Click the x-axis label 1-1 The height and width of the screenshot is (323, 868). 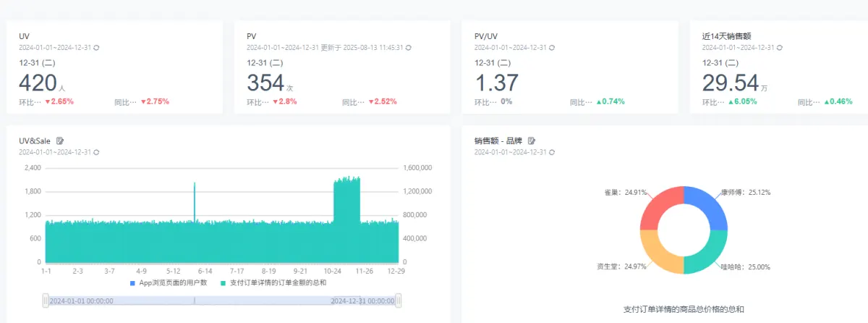[46, 271]
